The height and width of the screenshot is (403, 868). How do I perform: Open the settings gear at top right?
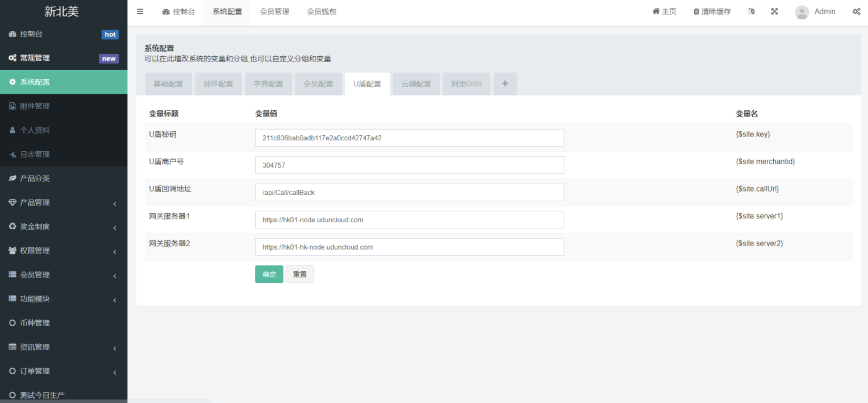click(x=857, y=11)
